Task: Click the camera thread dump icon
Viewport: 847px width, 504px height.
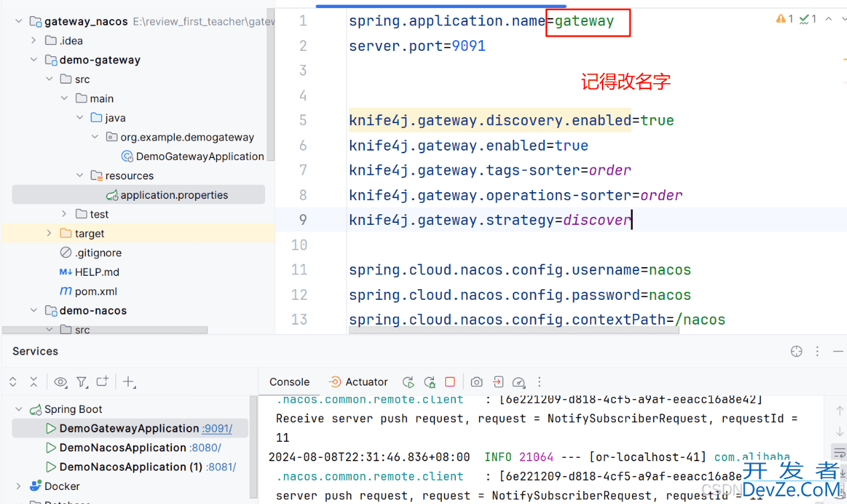Action: point(476,382)
